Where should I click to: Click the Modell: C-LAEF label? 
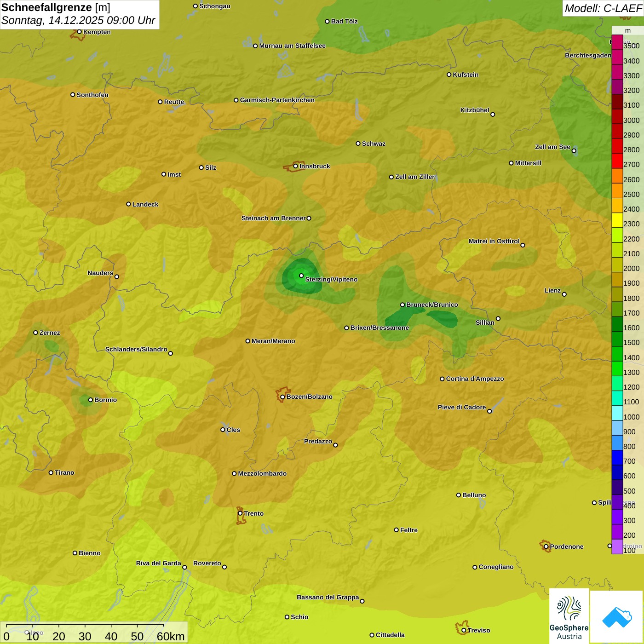pyautogui.click(x=603, y=8)
